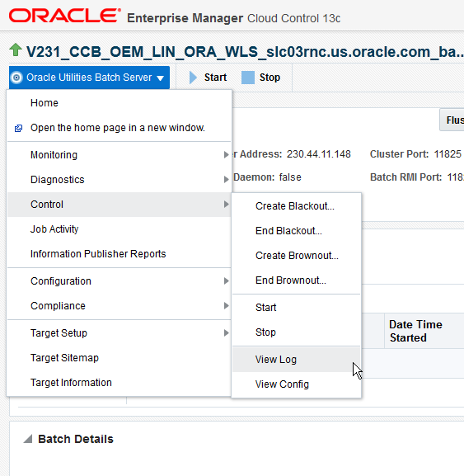Open the Monitoring menu item

point(120,155)
